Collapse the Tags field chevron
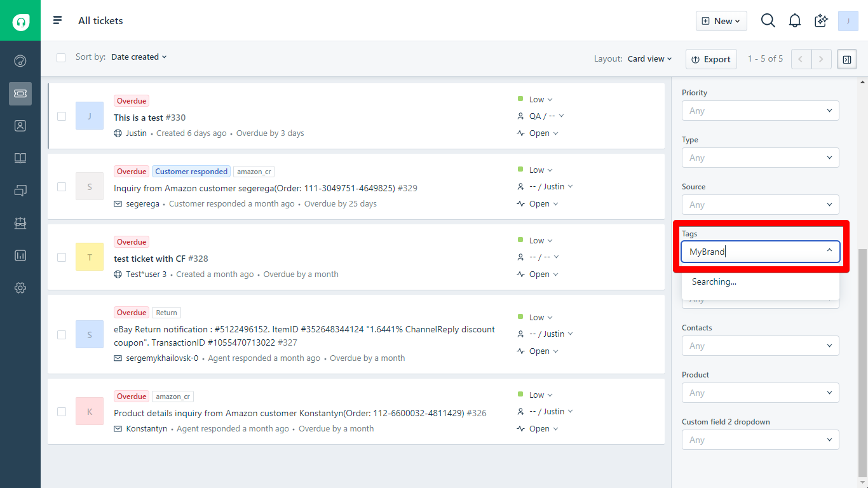 (x=829, y=251)
